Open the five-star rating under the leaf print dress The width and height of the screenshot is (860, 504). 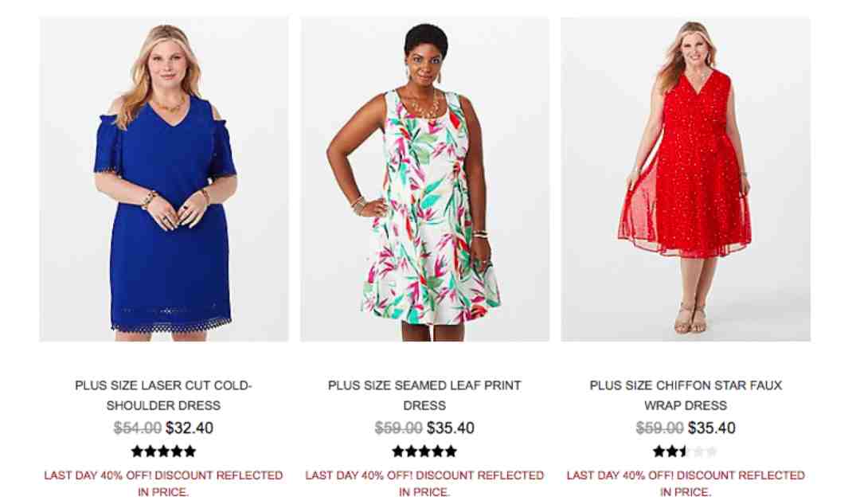(424, 451)
